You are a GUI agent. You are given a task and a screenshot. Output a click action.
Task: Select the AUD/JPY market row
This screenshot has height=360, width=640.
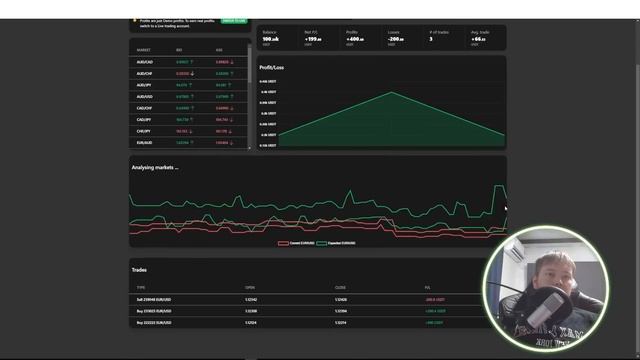(x=188, y=85)
